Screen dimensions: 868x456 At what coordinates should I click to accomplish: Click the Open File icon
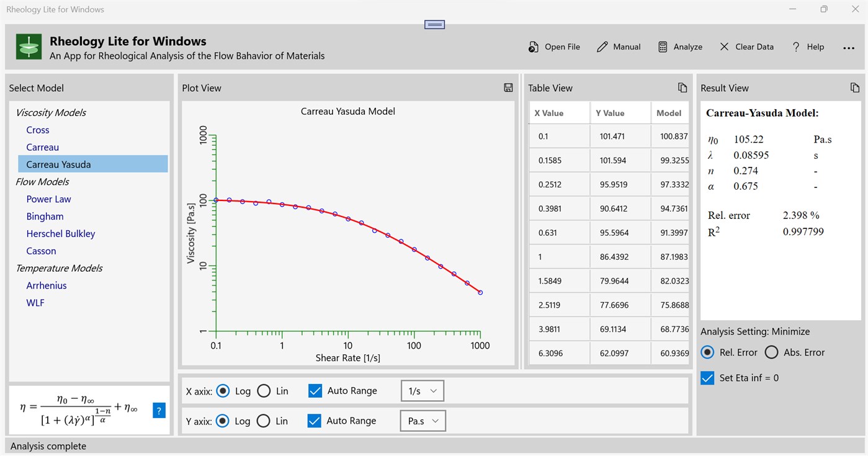click(x=533, y=47)
